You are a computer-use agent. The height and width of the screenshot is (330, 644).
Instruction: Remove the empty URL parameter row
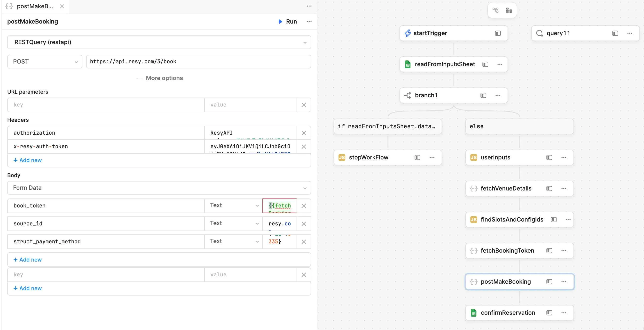point(304,105)
